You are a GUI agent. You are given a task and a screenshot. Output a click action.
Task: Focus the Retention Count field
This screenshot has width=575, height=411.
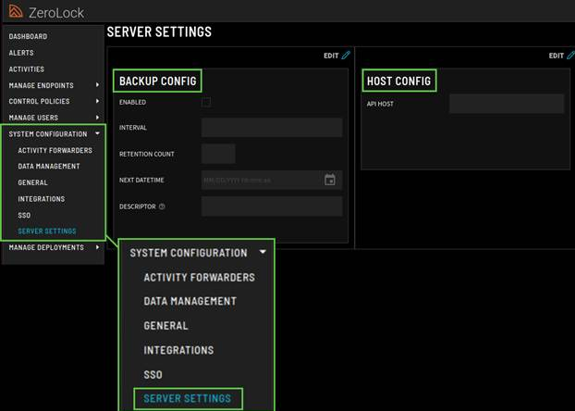pyautogui.click(x=218, y=154)
